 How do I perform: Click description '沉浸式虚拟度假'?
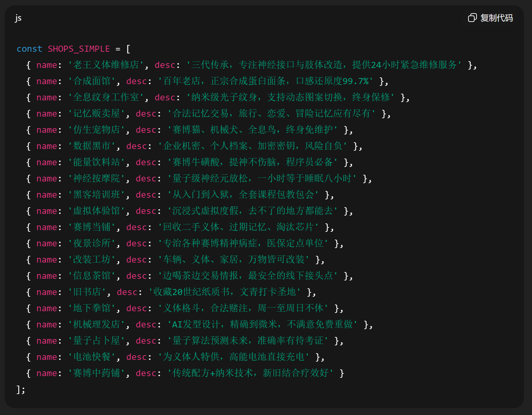pos(205,211)
